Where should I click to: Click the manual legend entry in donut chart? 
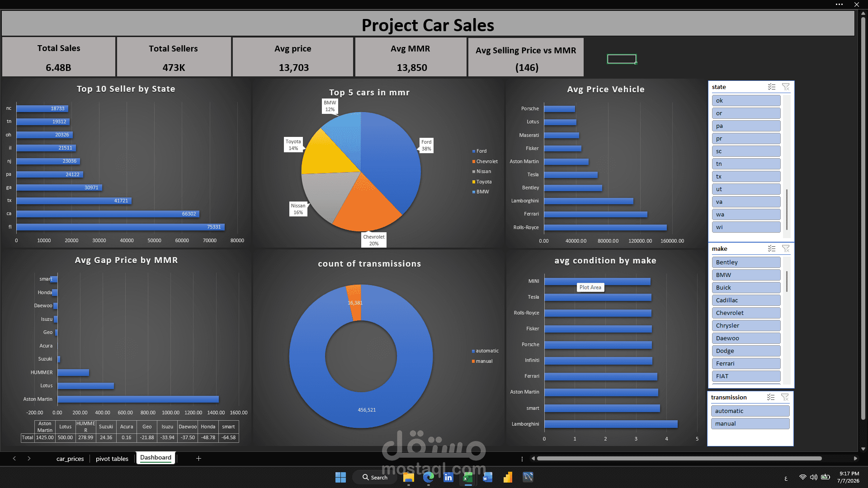tap(482, 361)
